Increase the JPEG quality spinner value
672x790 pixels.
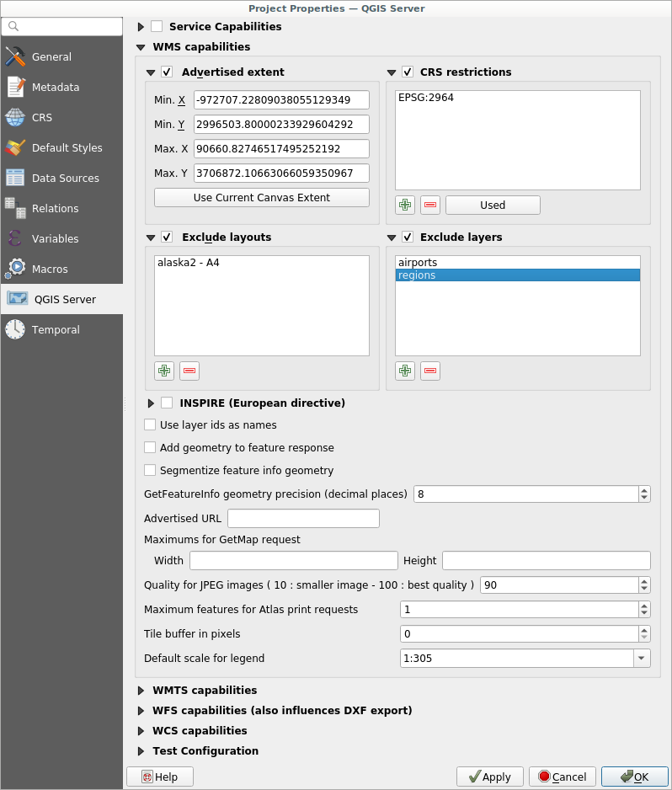644,581
